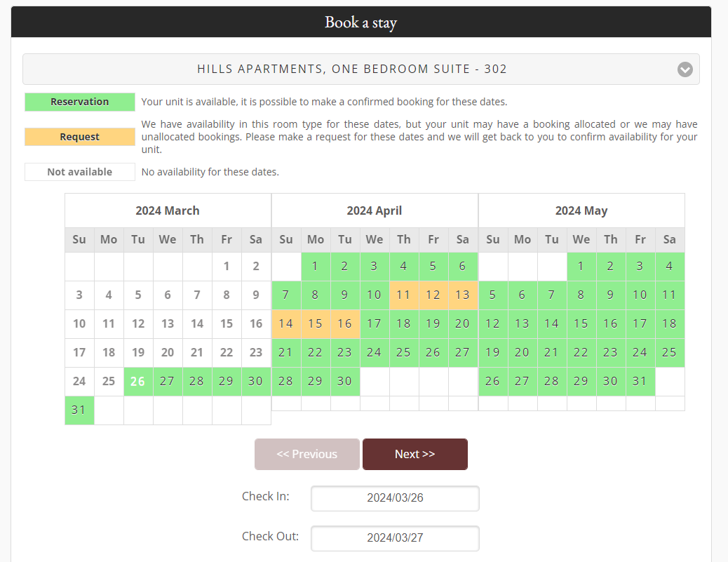Pick April 15 request date
Screen dimensions: 728x562
(x=315, y=324)
